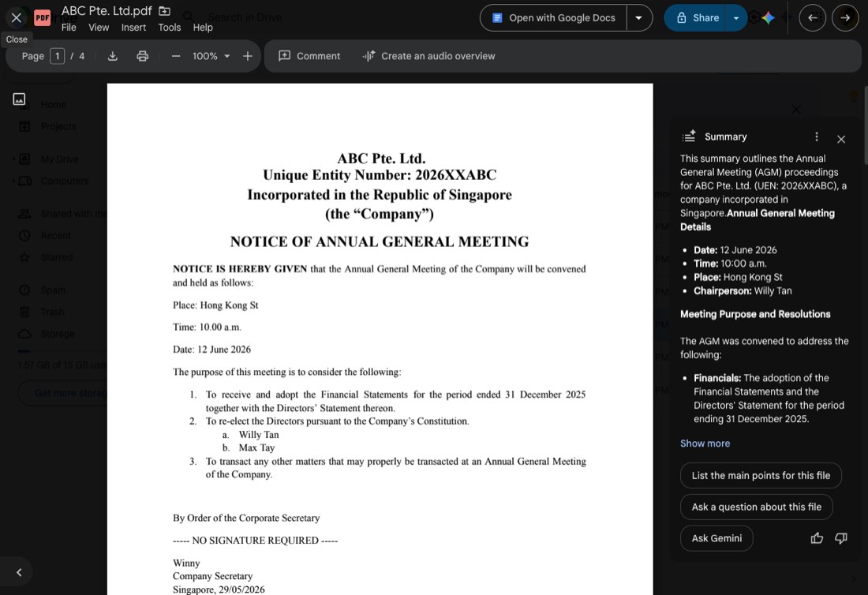Click the red PDF file type icon
The height and width of the screenshot is (595, 868).
tap(42, 17)
